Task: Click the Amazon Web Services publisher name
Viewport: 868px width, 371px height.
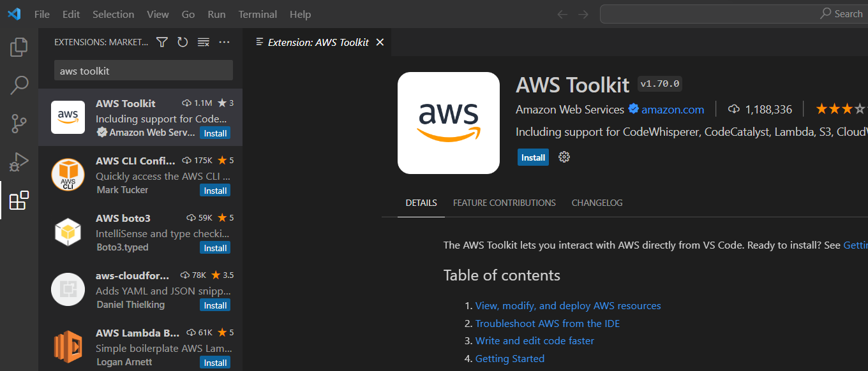Action: tap(570, 110)
